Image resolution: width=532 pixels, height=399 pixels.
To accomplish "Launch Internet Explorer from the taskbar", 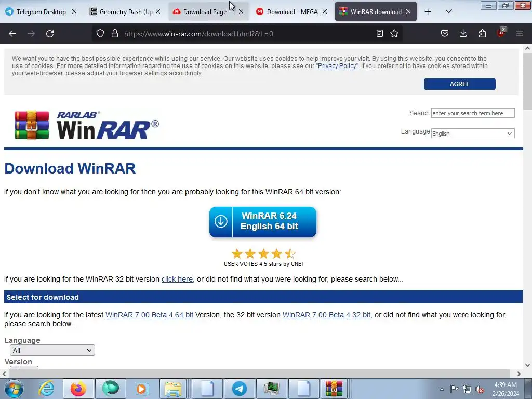I will (46, 389).
